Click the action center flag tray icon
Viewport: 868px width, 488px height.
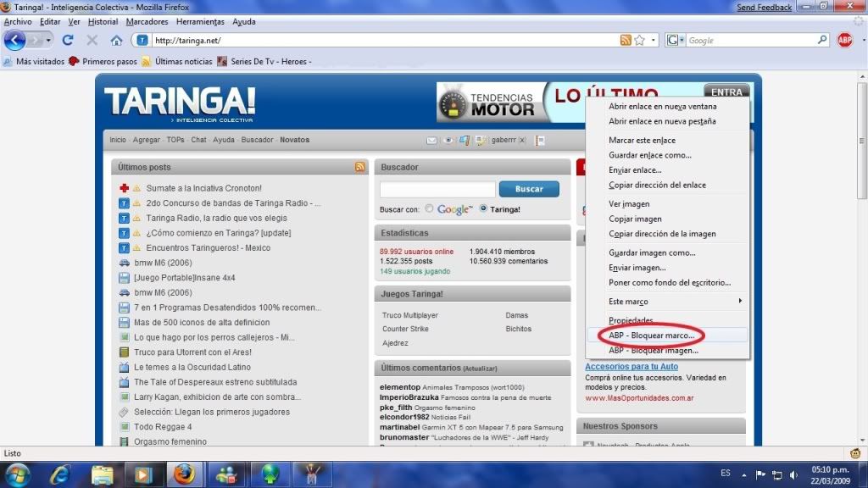pos(760,474)
